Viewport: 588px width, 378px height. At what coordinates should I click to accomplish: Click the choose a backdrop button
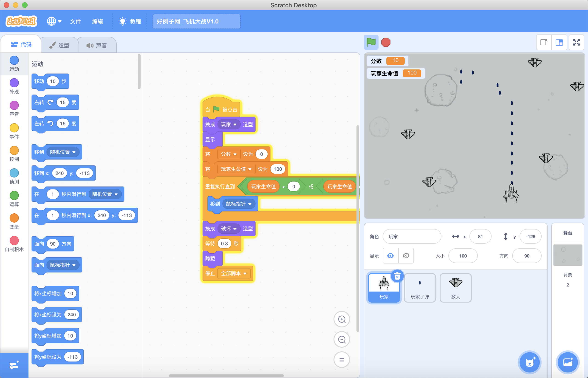568,362
